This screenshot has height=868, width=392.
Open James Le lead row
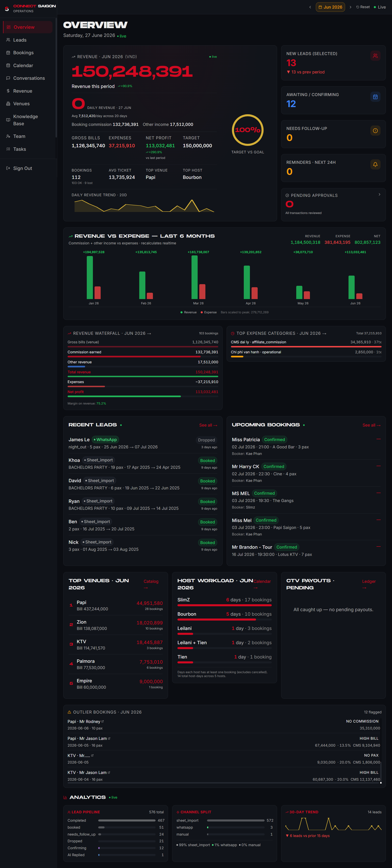pos(143,443)
